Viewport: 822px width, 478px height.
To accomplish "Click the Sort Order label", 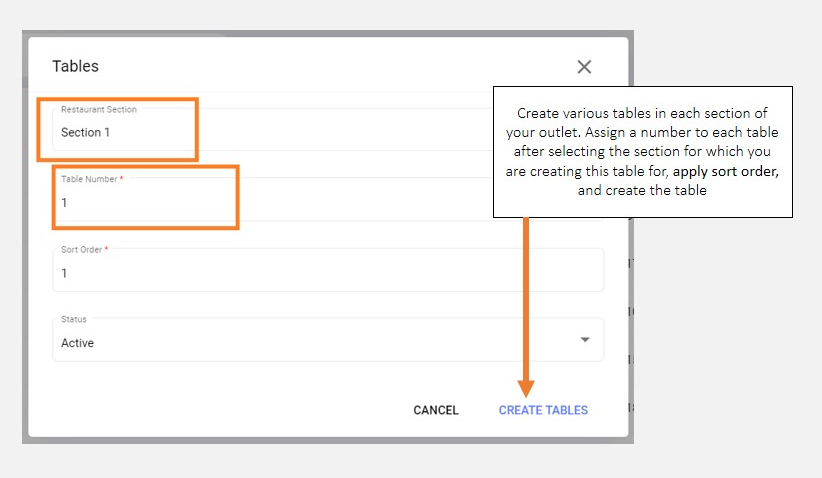I will (x=83, y=249).
